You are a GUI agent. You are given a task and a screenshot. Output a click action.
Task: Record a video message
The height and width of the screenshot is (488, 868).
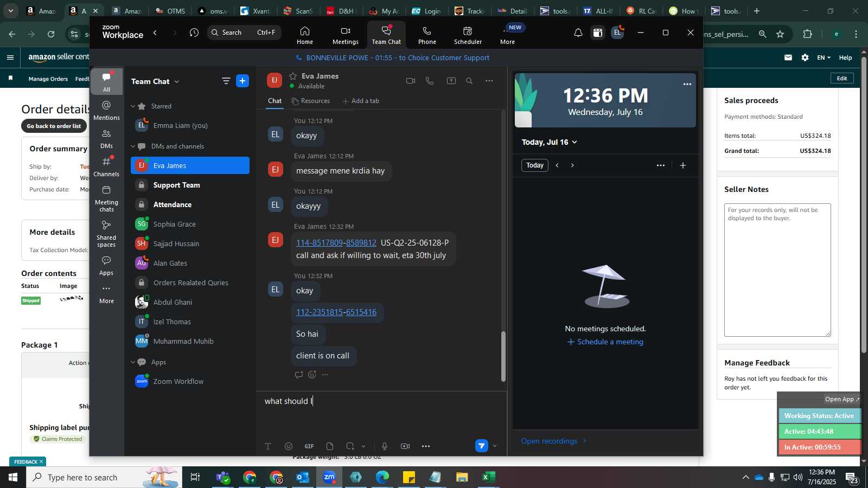click(x=405, y=446)
